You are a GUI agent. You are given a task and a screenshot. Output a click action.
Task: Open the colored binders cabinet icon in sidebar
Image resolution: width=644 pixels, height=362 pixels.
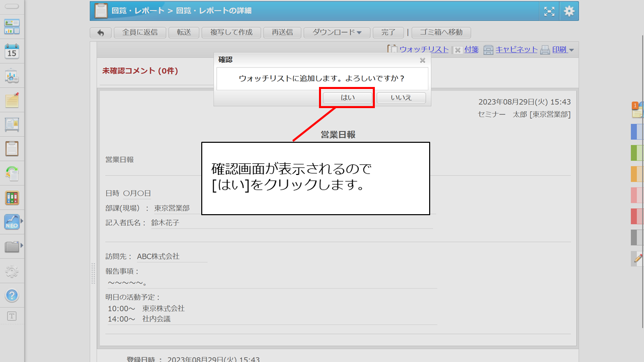(x=12, y=198)
